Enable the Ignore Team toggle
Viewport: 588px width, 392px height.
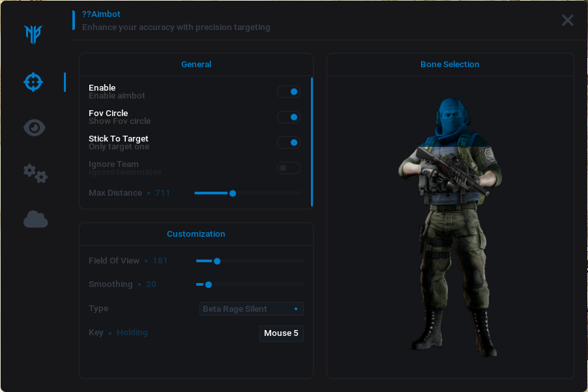(289, 168)
